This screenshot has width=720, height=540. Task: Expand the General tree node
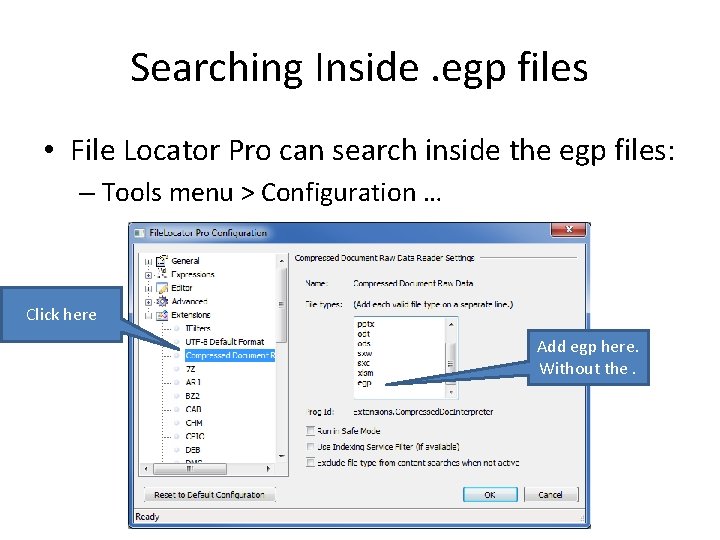tap(148, 262)
